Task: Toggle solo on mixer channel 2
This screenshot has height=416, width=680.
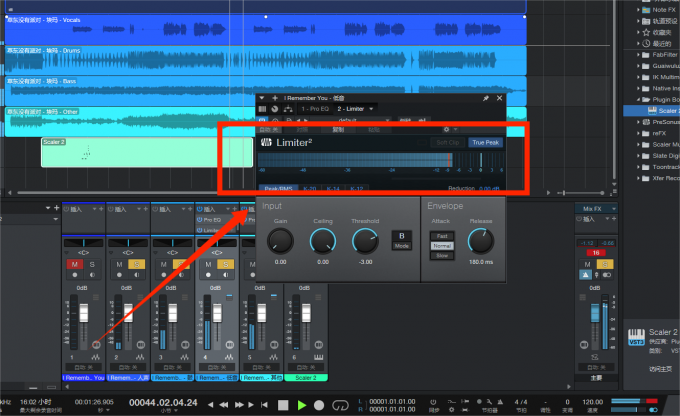Action: (x=137, y=264)
